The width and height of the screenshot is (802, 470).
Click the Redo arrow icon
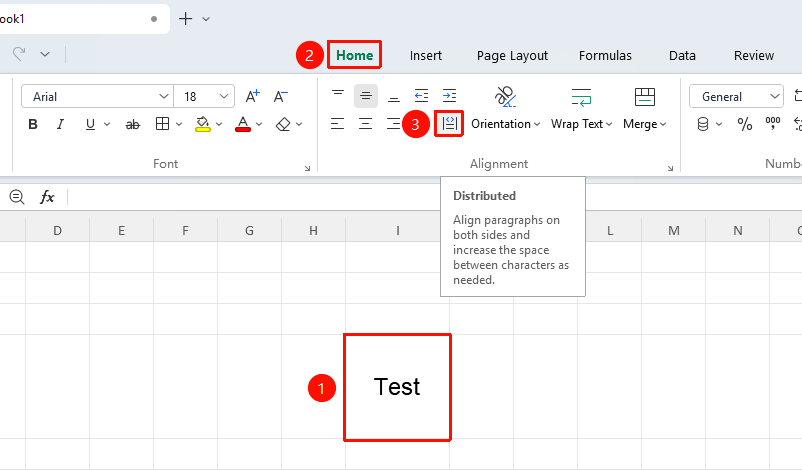pos(19,54)
